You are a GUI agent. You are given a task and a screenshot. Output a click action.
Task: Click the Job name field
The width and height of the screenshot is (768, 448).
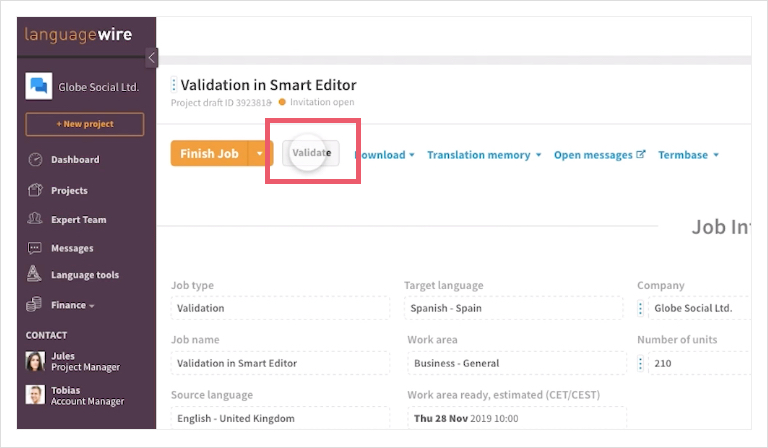282,364
